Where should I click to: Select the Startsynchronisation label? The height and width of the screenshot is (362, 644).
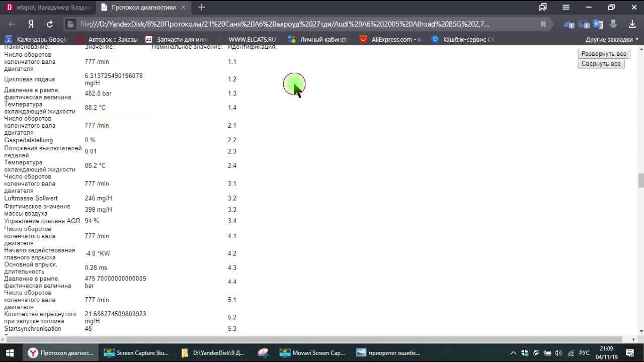tap(33, 329)
